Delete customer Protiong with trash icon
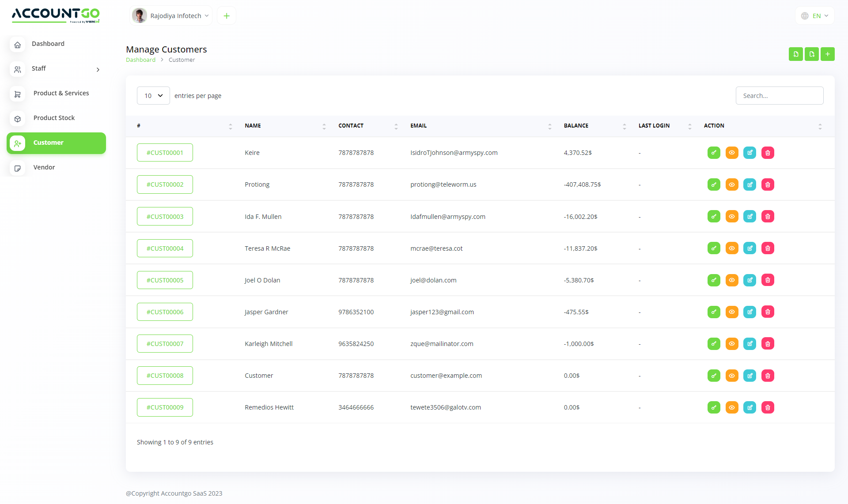This screenshot has height=504, width=848. coord(768,184)
